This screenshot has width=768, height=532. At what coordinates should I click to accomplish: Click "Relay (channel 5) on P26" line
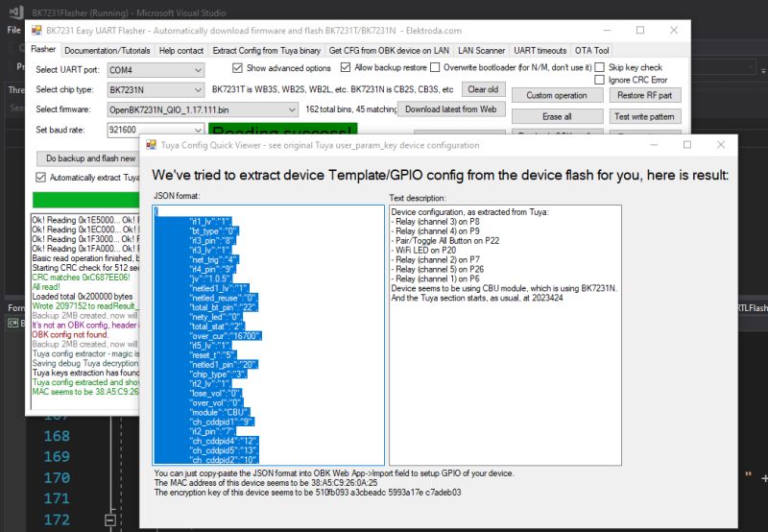click(438, 269)
